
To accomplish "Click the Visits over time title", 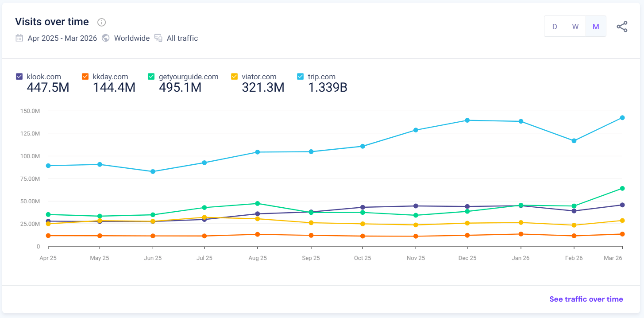I will (x=52, y=22).
